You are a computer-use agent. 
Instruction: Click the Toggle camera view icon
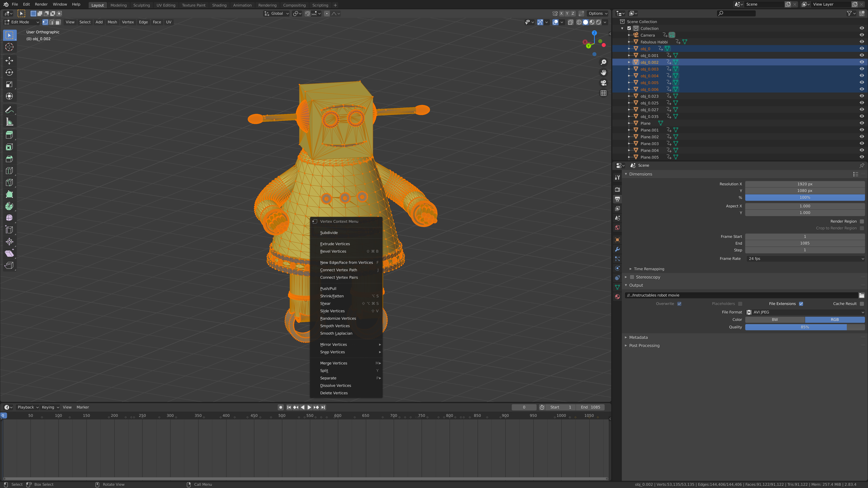coord(604,83)
